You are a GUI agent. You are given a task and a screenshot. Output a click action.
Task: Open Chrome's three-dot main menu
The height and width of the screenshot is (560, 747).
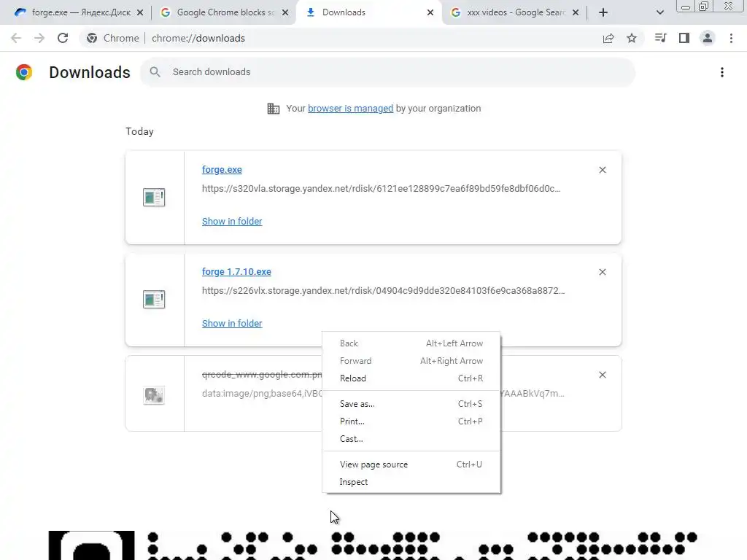tap(731, 38)
